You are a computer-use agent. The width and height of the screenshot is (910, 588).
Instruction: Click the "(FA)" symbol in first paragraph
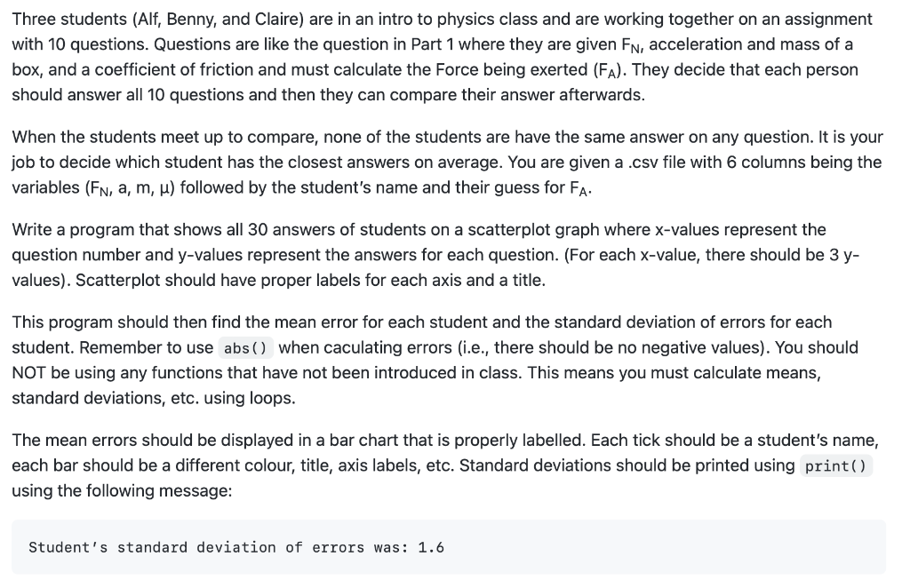click(608, 70)
